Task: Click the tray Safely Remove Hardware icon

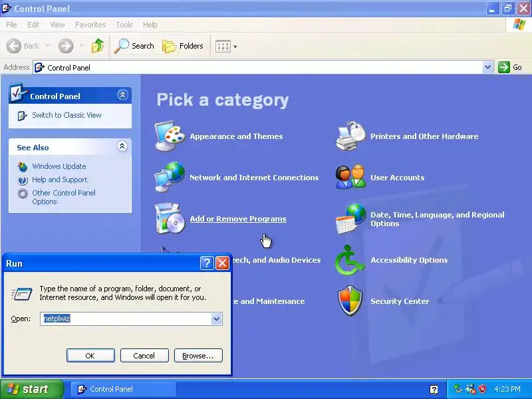Action: click(458, 389)
